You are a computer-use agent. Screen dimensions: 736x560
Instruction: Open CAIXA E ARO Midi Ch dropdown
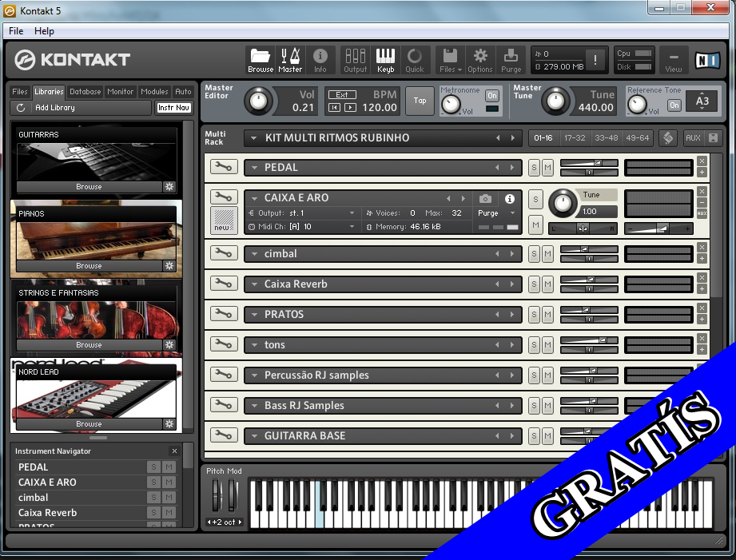(352, 227)
